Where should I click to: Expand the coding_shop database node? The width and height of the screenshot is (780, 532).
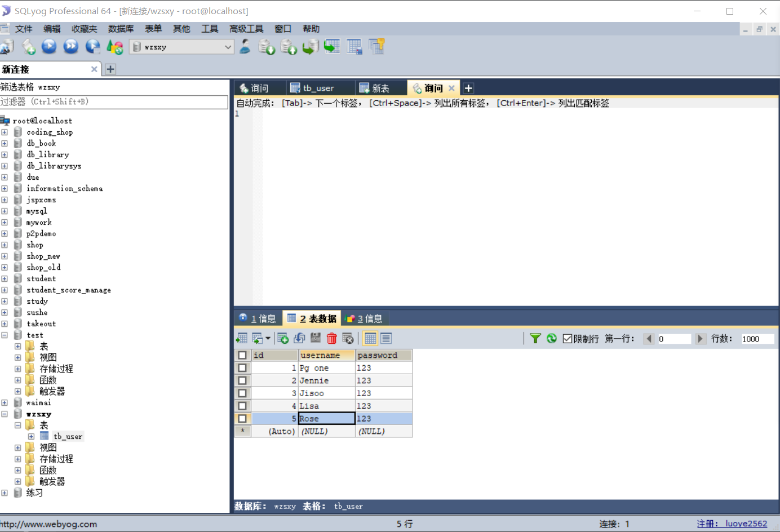click(5, 132)
